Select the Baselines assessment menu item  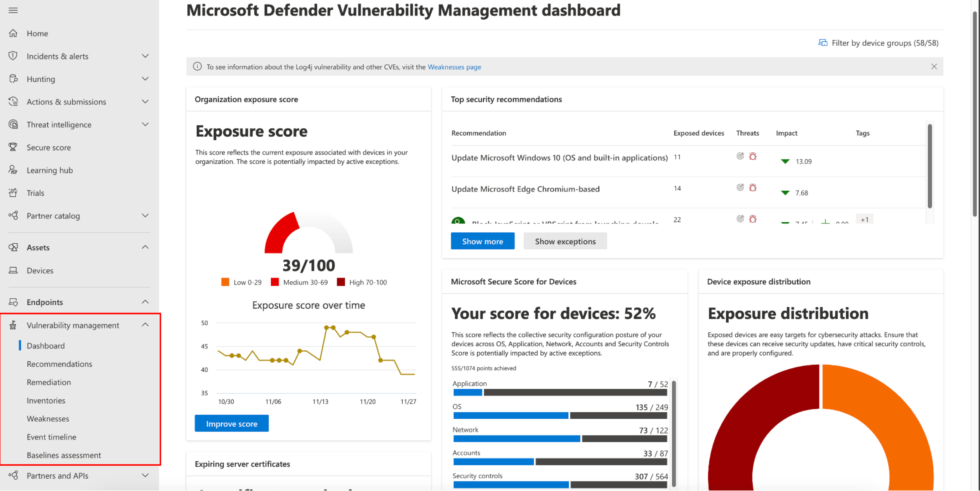pyautogui.click(x=63, y=455)
